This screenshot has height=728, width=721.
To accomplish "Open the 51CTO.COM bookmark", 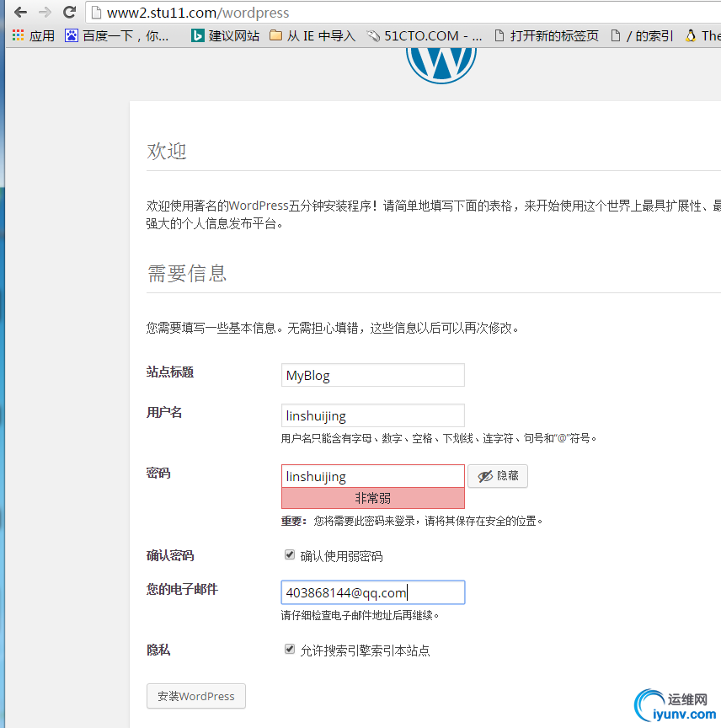I will point(424,35).
